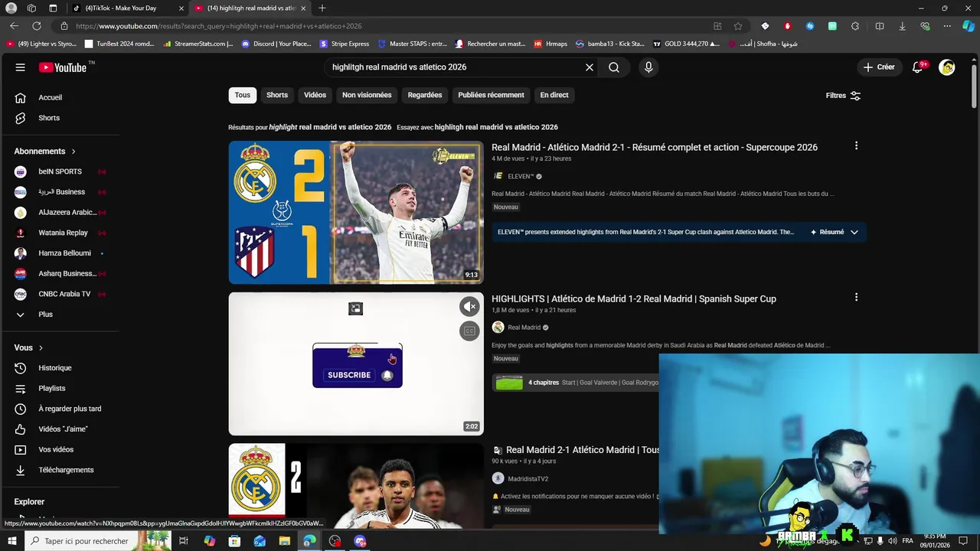Open the HIGHLIGHTS Atlético de Madrid 1-2 title

[634, 299]
